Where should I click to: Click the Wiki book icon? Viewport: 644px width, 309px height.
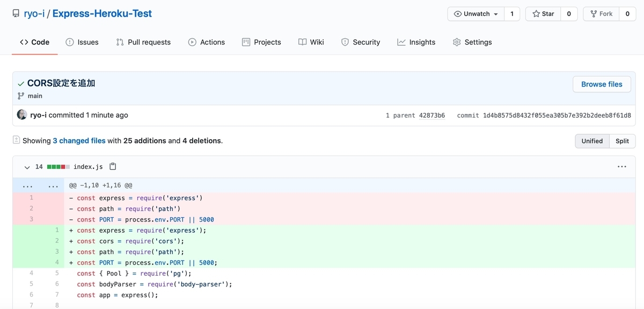[x=303, y=42]
